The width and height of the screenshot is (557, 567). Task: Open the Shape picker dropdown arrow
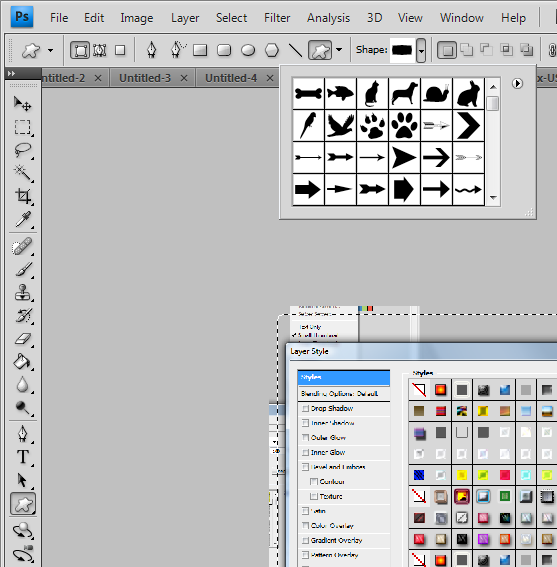421,50
